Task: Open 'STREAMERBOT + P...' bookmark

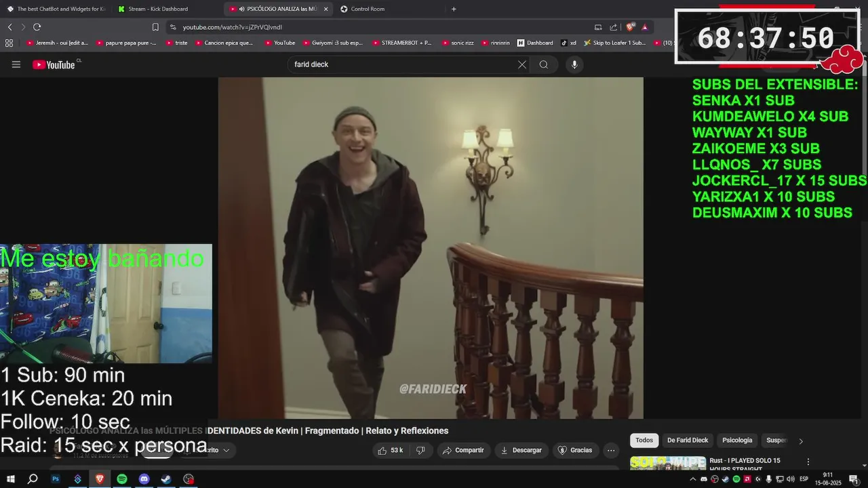Action: click(x=401, y=43)
